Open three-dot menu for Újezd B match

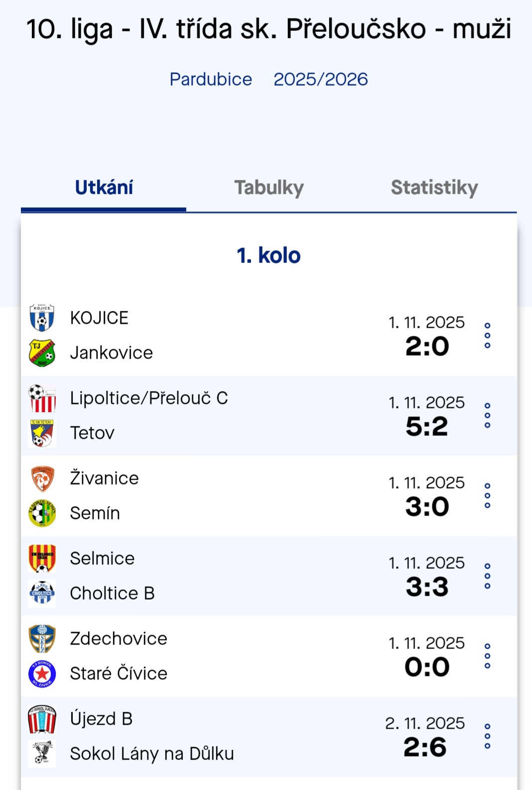click(487, 736)
